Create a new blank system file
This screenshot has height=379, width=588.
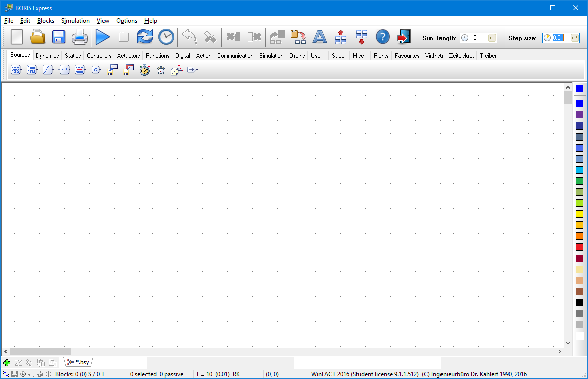[x=17, y=37]
